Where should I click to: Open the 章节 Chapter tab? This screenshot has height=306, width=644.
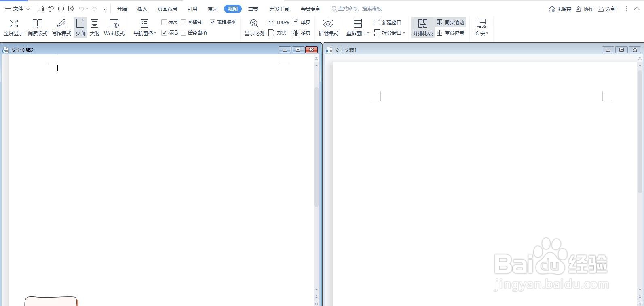pos(253,9)
